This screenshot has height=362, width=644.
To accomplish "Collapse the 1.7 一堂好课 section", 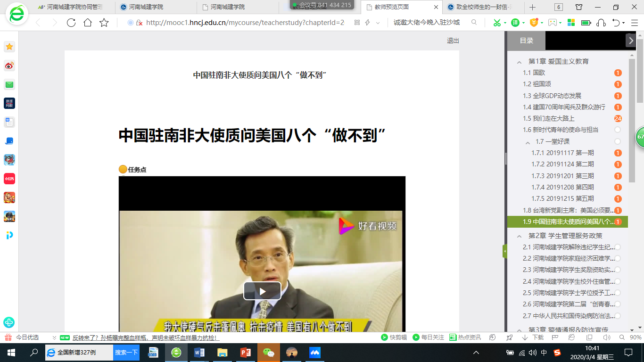I will tap(528, 142).
